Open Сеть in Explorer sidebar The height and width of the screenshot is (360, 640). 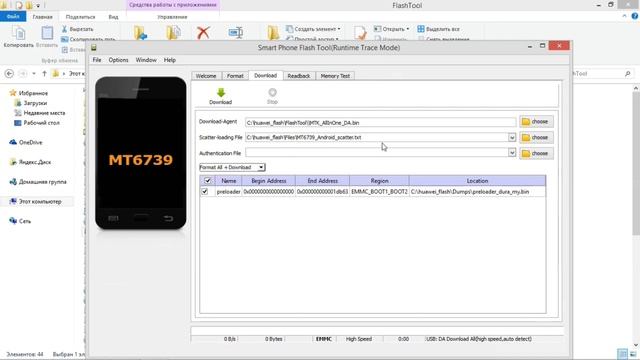(20, 221)
